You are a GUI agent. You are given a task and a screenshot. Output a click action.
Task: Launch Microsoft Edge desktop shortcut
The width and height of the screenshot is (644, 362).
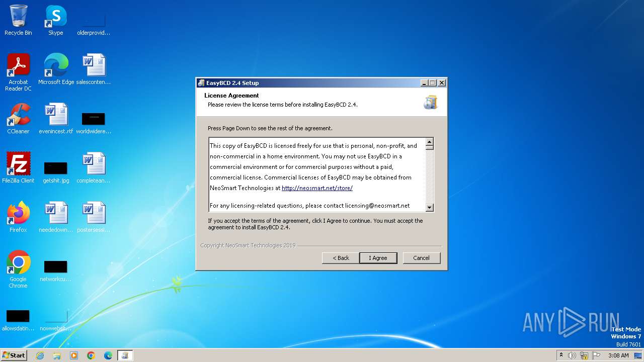[56, 69]
